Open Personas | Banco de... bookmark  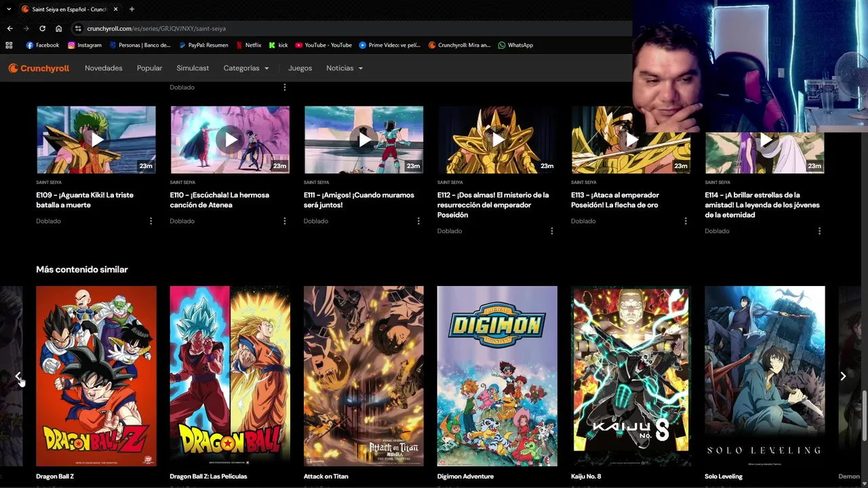[140, 45]
